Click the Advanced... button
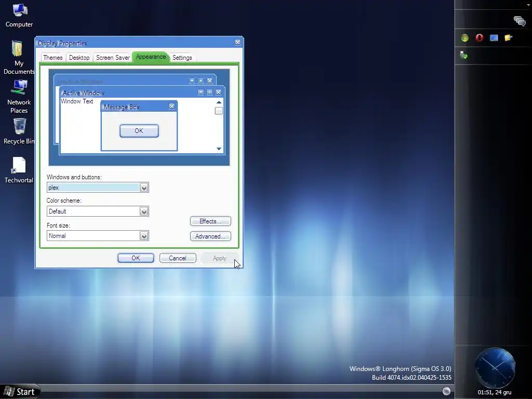This screenshot has width=532, height=399. point(210,236)
